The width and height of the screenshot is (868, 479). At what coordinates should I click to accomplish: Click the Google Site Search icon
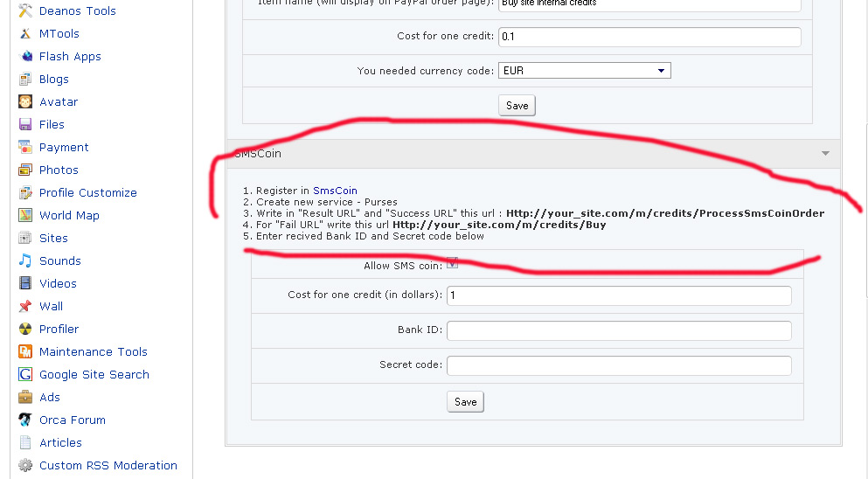(x=25, y=374)
